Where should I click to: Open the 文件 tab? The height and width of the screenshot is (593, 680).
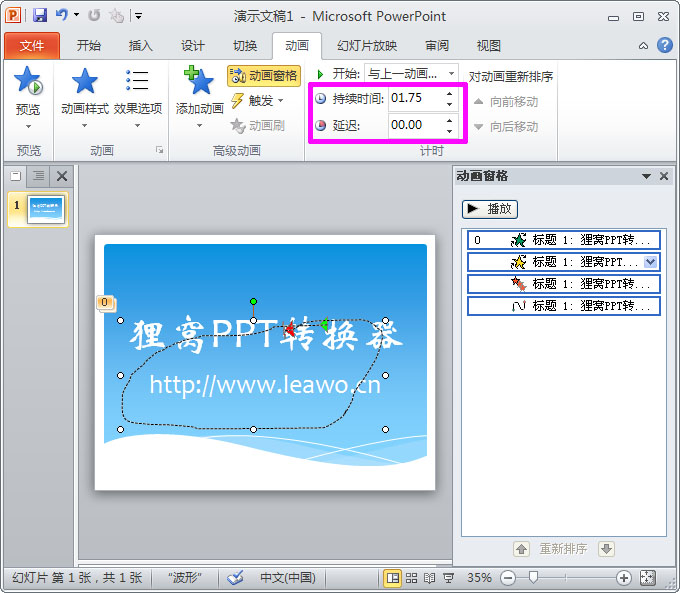32,46
